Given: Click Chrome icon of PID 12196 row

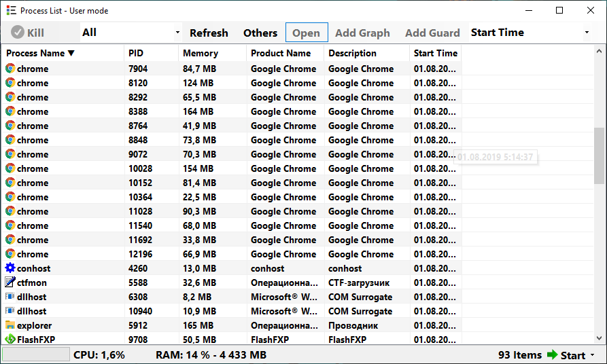Looking at the screenshot, I should tap(10, 254).
